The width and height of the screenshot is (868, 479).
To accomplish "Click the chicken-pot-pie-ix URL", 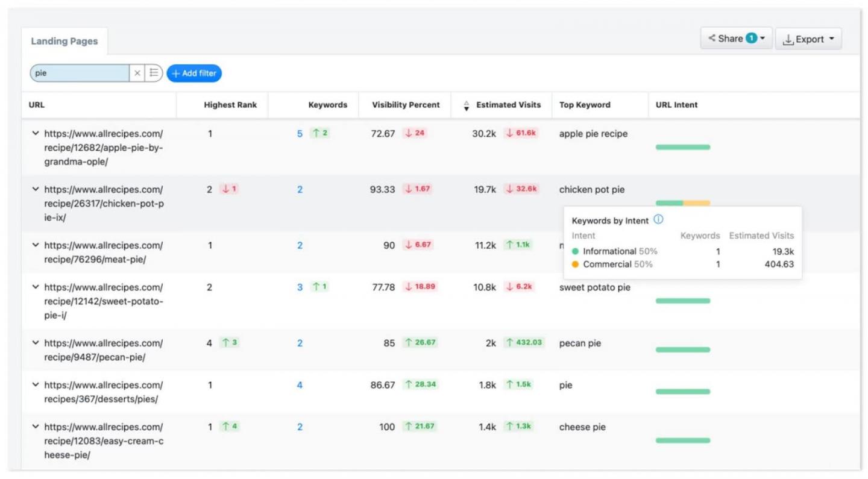I will pyautogui.click(x=104, y=204).
